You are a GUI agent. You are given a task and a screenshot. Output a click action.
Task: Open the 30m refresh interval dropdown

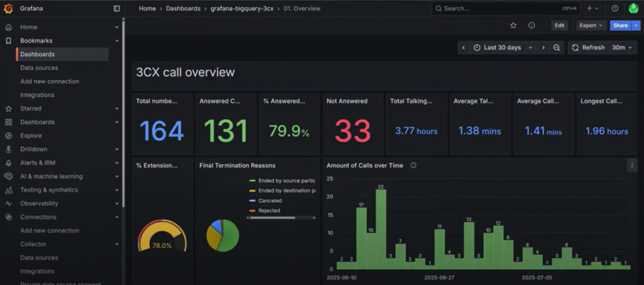tap(622, 48)
